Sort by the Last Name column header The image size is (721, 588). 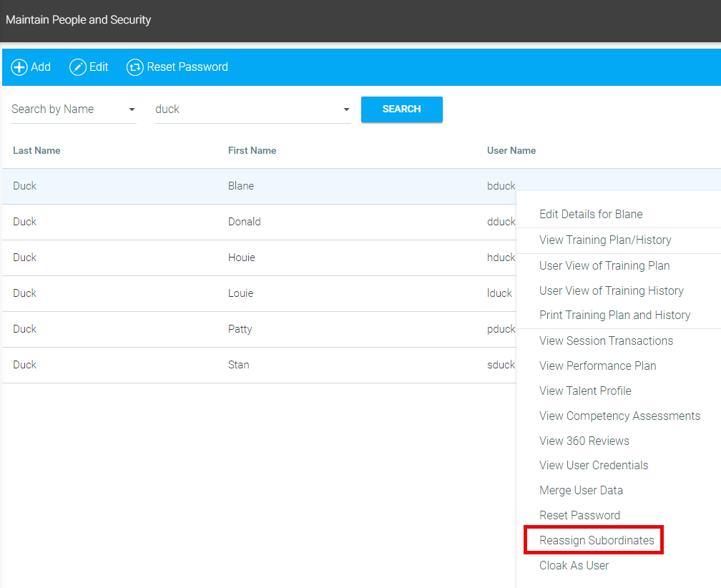pyautogui.click(x=36, y=150)
